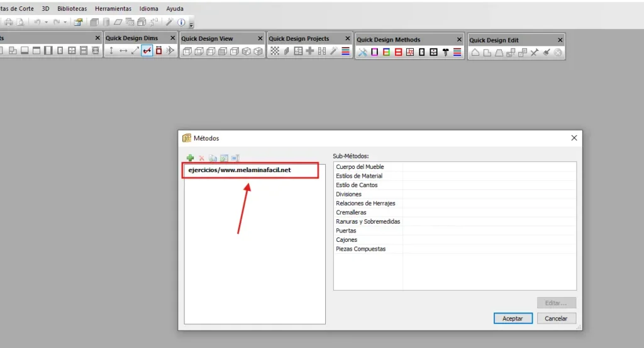Click the green plus to add a method
This screenshot has width=644, height=348.
click(x=191, y=158)
